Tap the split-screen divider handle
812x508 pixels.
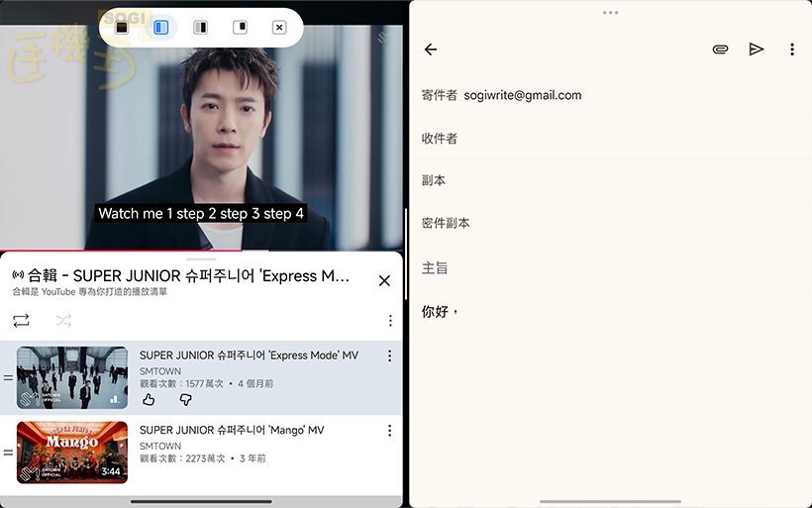tap(406, 254)
